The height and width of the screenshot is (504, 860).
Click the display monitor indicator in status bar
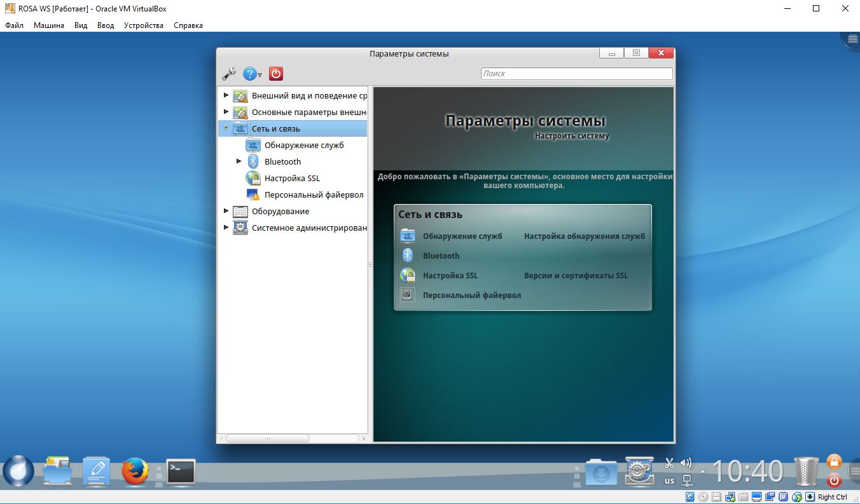point(757,497)
